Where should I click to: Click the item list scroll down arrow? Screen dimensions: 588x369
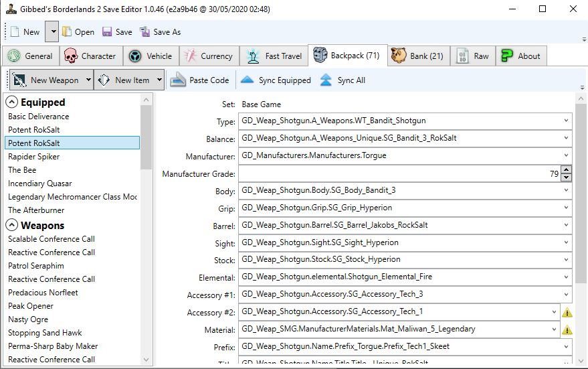(146, 360)
